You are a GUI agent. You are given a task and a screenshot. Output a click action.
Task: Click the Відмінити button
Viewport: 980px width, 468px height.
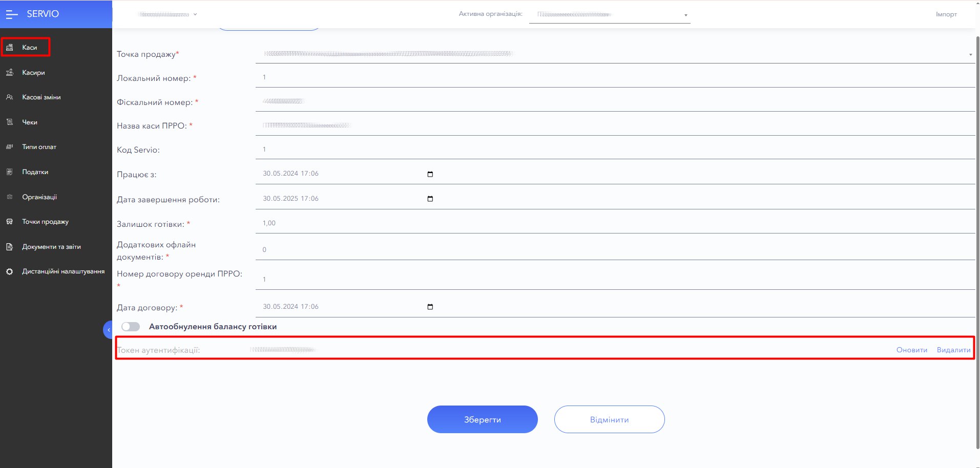(609, 419)
